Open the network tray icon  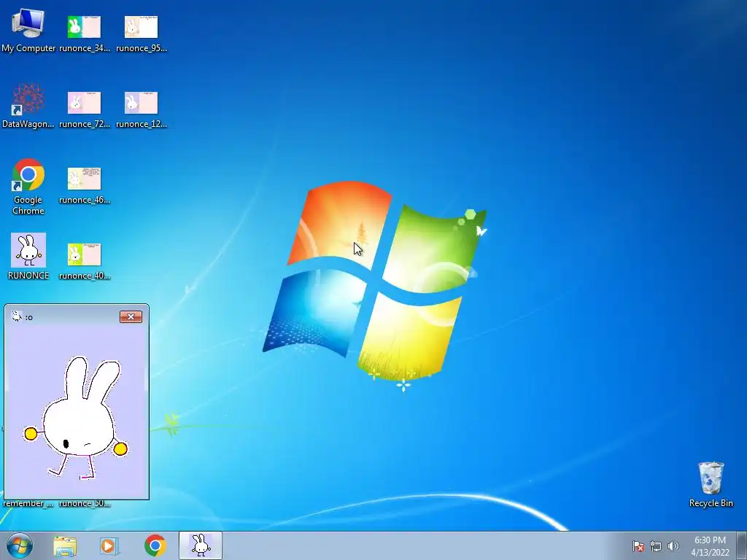click(x=656, y=546)
